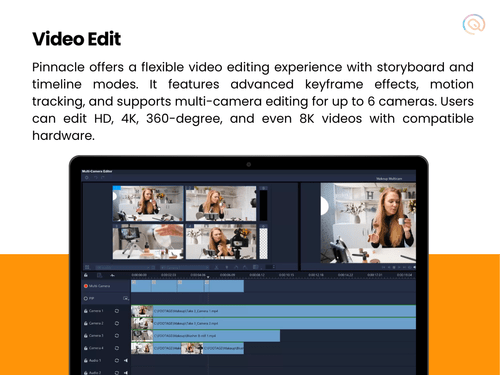Select the Camera 4 preview in the multi-view
The width and height of the screenshot is (500, 375).
221,242
